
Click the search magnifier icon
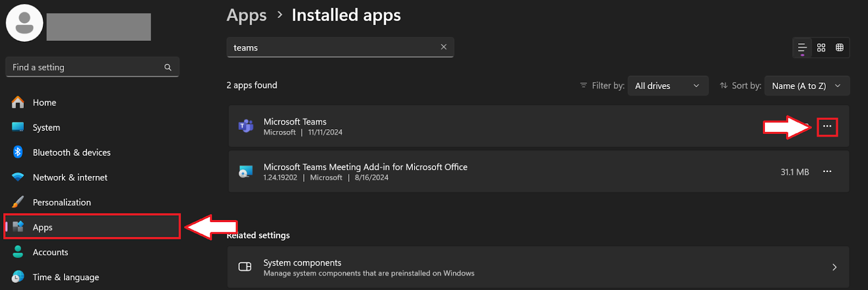168,67
